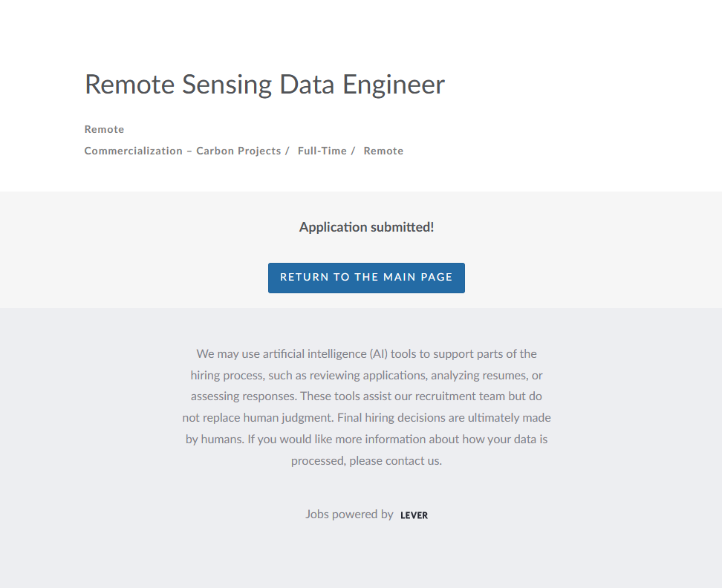
Task: Click the word 'Data' in the job title
Action: tap(308, 85)
